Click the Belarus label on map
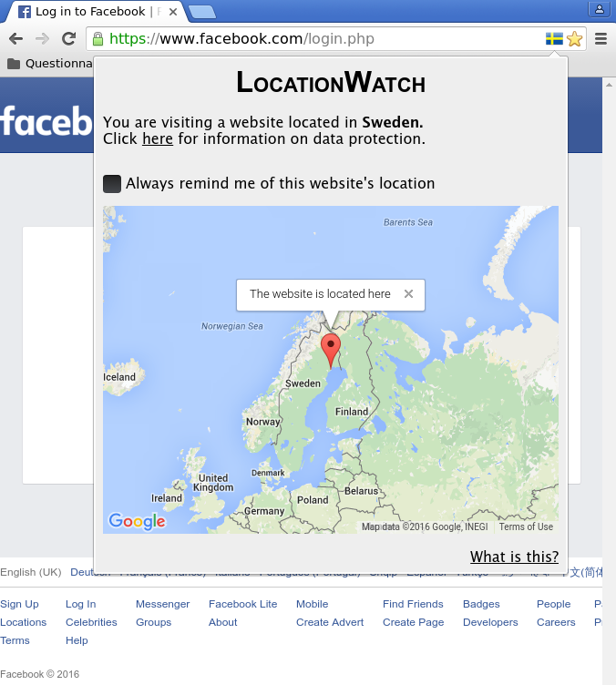Screen dimensions: 616x685 click(361, 491)
